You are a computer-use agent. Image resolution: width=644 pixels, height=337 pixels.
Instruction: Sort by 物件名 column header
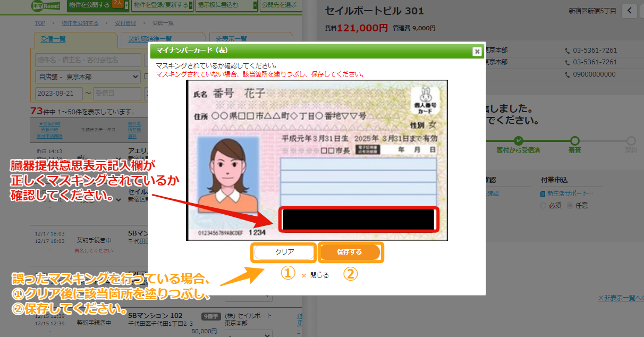(134, 124)
